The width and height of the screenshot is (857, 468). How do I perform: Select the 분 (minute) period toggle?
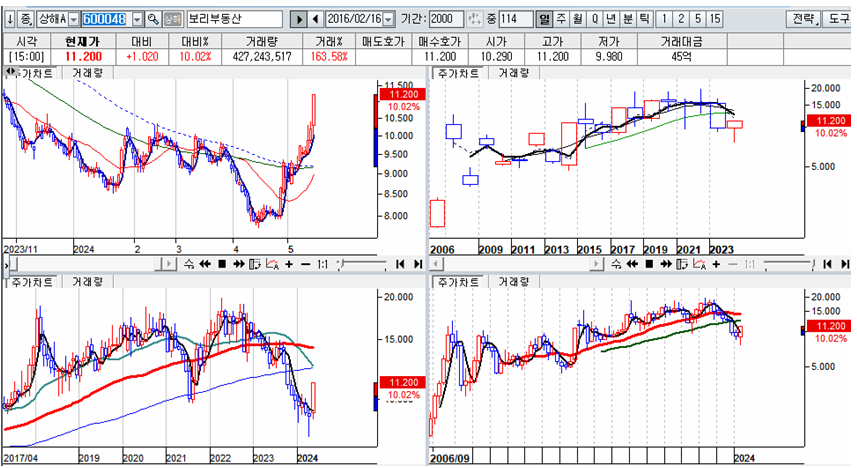[628, 19]
